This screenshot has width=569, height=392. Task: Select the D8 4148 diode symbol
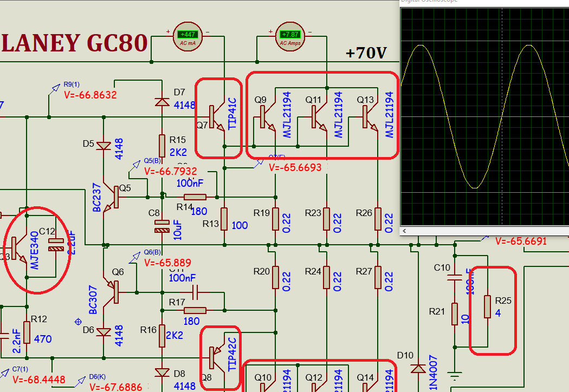(162, 373)
